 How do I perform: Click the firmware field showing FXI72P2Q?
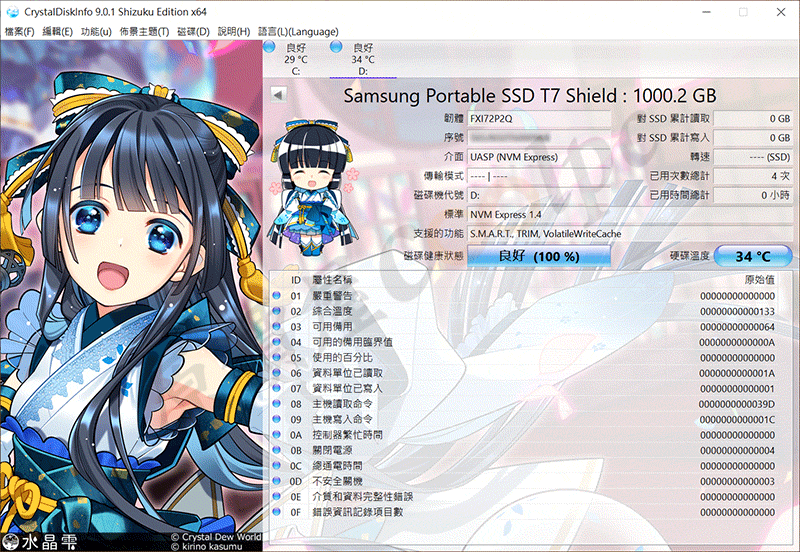point(538,118)
